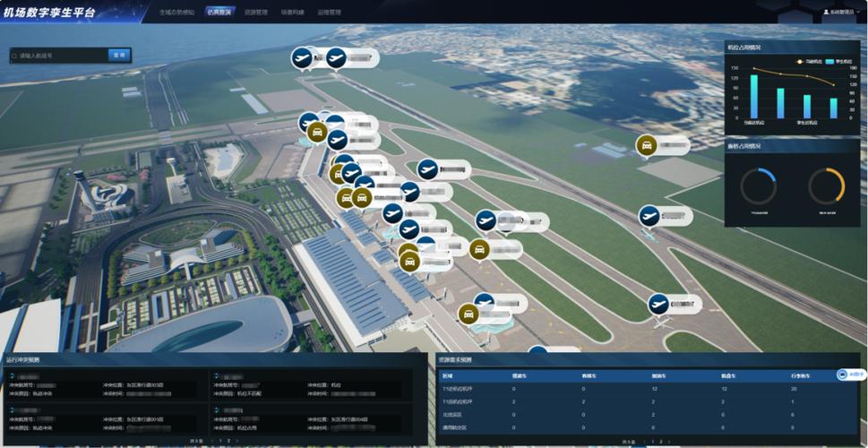Click the blue donut progress ring
Image resolution: width=868 pixels, height=448 pixels.
758,186
